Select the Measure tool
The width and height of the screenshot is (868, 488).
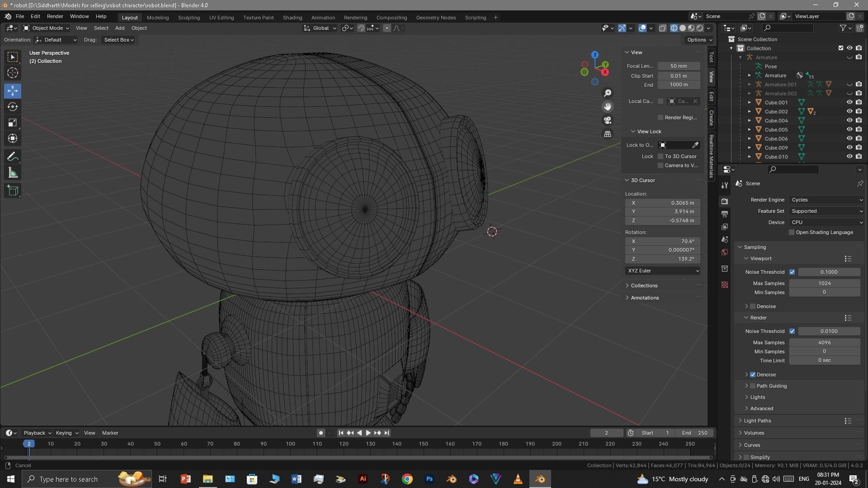[13, 173]
